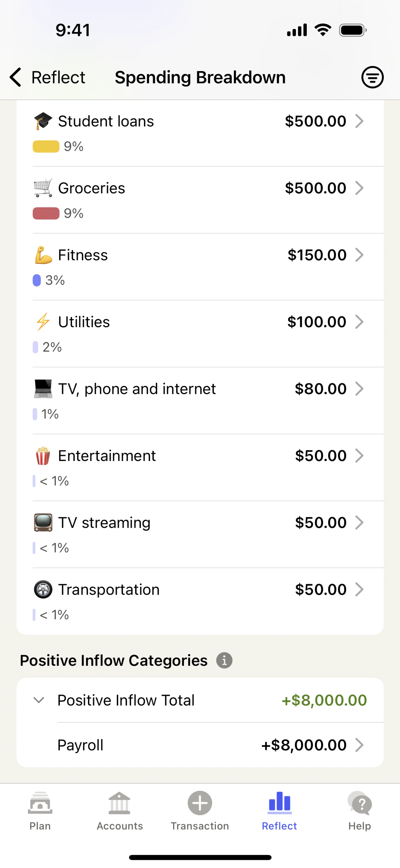This screenshot has height=868, width=400.
Task: Tap the TV streaming television icon
Action: [43, 523]
